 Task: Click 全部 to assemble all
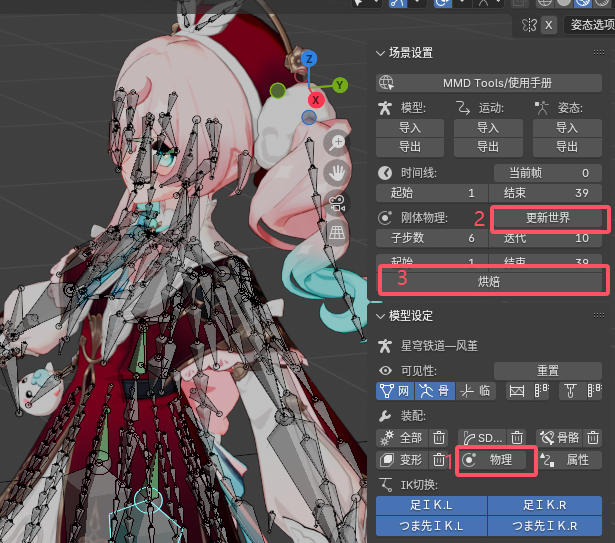[x=402, y=437]
